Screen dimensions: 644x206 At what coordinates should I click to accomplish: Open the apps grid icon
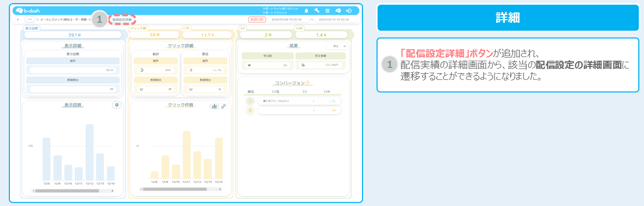[x=327, y=10]
